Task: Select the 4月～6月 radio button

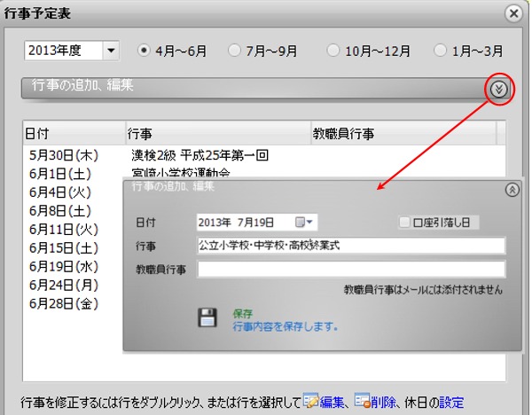Action: click(145, 51)
